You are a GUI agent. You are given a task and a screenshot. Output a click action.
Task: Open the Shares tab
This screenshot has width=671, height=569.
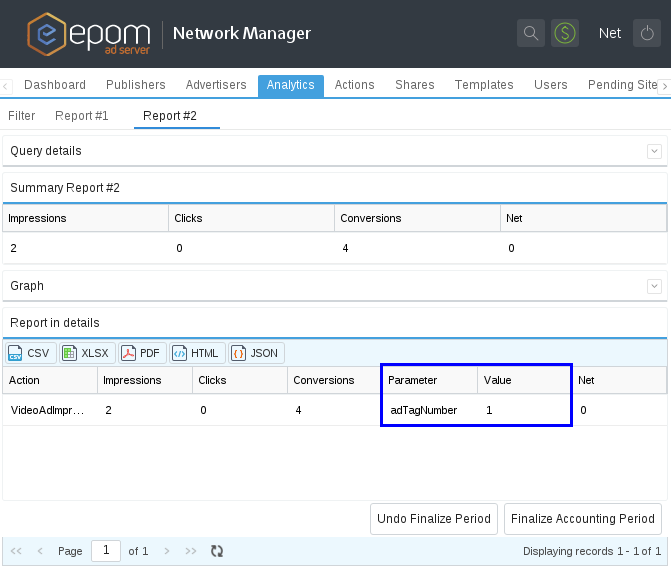(415, 85)
